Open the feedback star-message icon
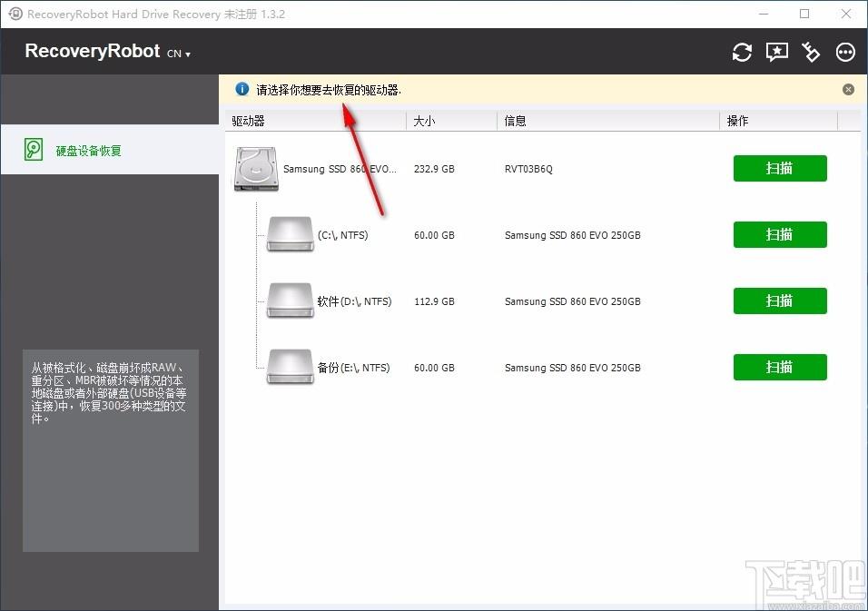Image resolution: width=868 pixels, height=611 pixels. tap(776, 52)
